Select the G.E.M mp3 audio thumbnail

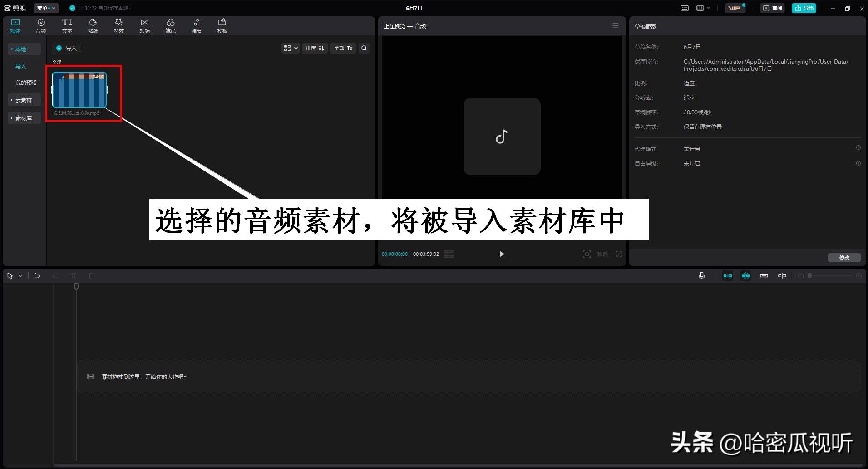[80, 90]
